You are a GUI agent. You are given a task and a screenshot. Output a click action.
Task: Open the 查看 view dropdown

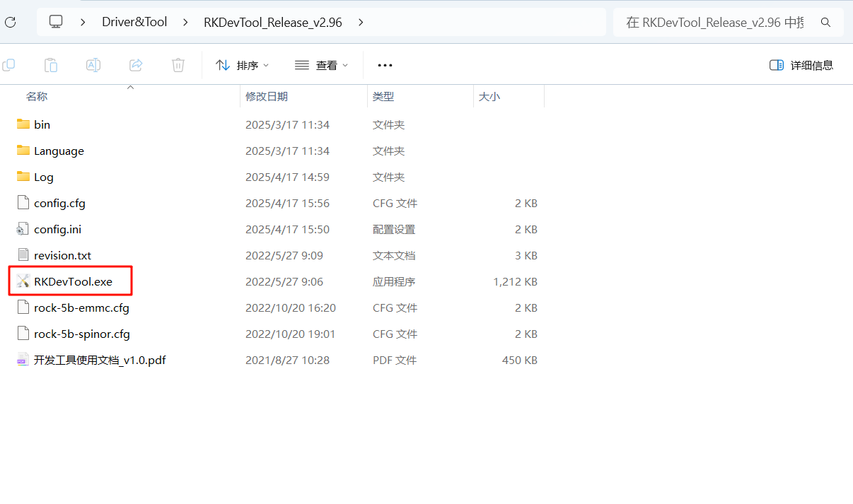[x=322, y=64]
